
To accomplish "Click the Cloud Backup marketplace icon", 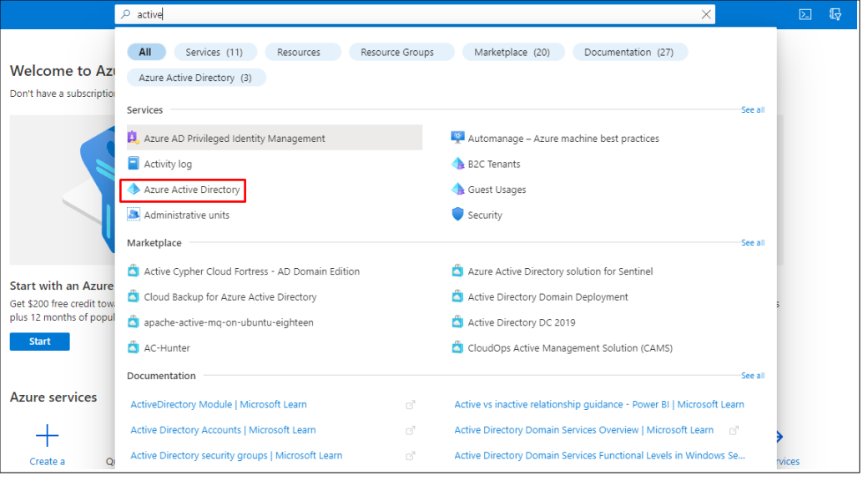I will coord(134,296).
